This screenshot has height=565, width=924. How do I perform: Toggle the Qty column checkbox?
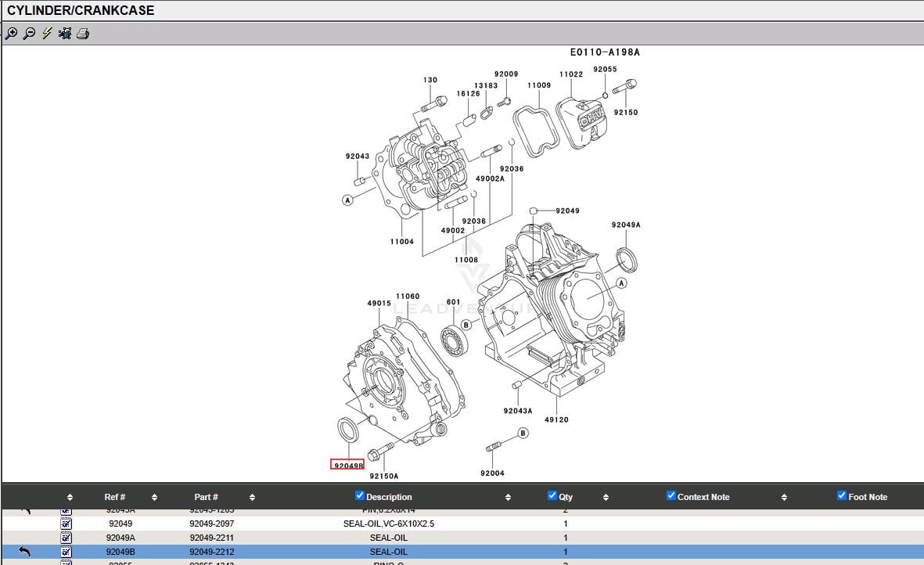click(x=552, y=495)
